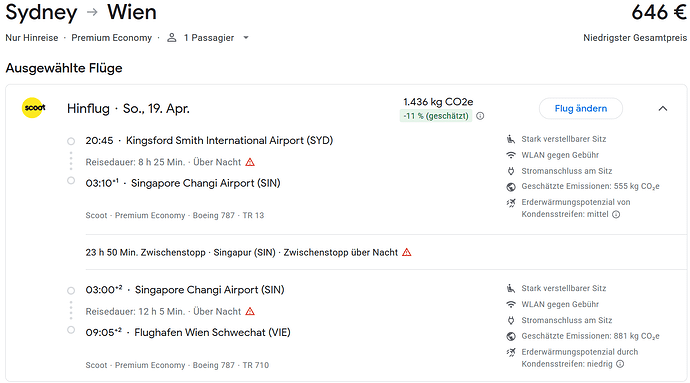Click Niedrigster Gesamtpreis label
Screen dimensions: 690x383
635,38
